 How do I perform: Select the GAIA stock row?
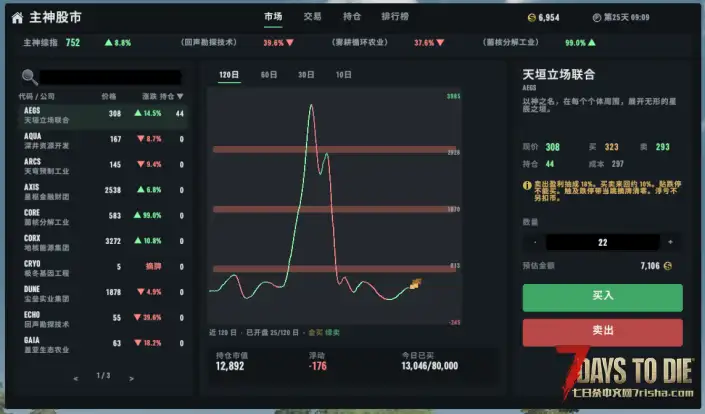point(103,345)
